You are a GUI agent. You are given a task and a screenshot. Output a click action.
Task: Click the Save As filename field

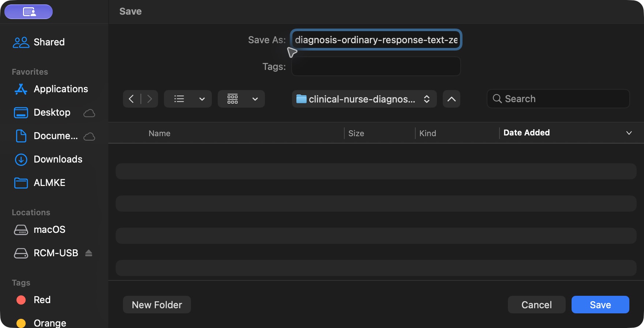376,40
